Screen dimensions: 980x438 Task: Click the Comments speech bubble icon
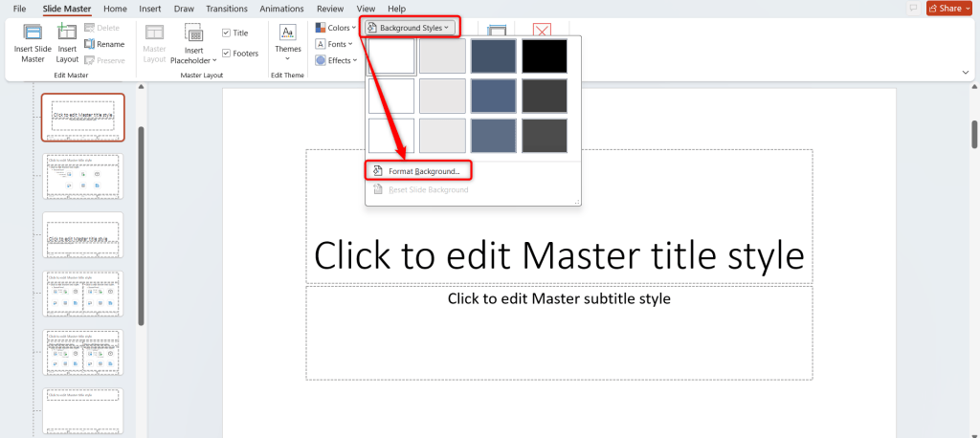[x=913, y=8]
